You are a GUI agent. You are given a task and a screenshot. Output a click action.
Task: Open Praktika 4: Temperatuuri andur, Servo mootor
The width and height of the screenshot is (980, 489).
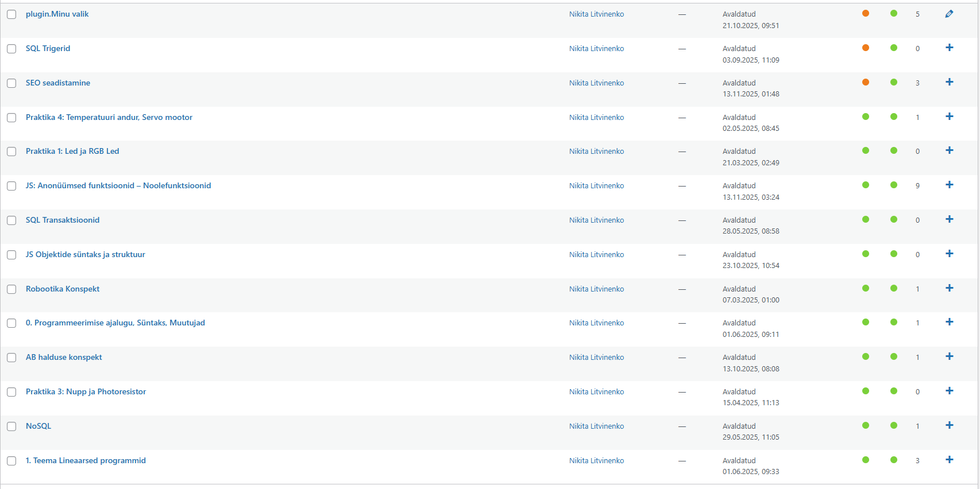[x=109, y=117]
